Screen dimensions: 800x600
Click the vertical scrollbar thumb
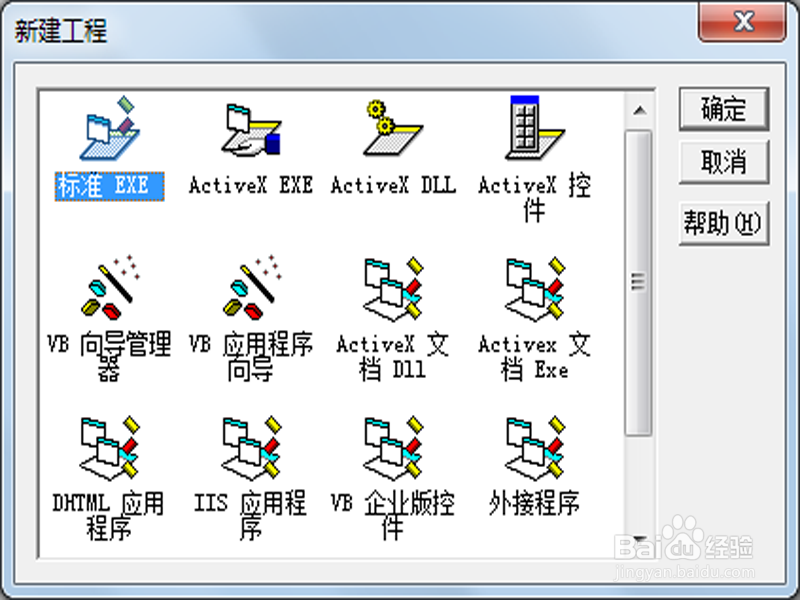[639, 283]
